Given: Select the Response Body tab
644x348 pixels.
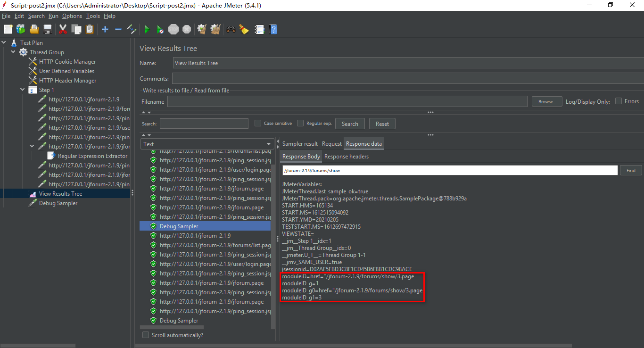Looking at the screenshot, I should pyautogui.click(x=301, y=157).
